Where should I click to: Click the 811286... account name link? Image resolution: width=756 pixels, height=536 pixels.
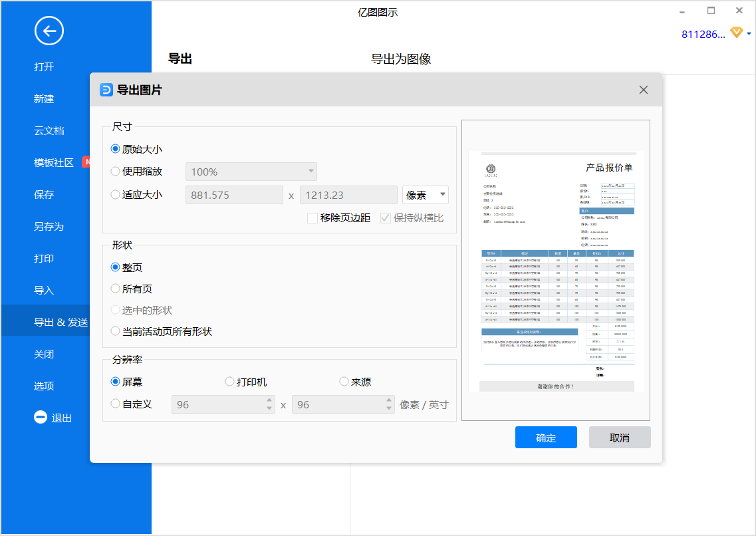click(703, 34)
